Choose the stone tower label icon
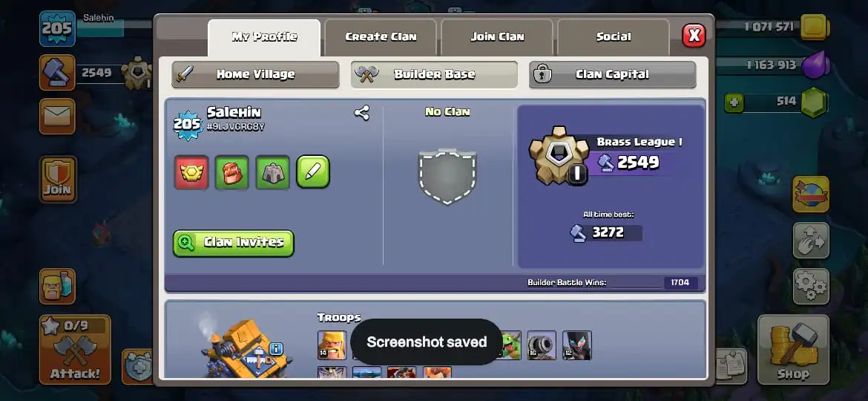The image size is (868, 401). pos(272,172)
